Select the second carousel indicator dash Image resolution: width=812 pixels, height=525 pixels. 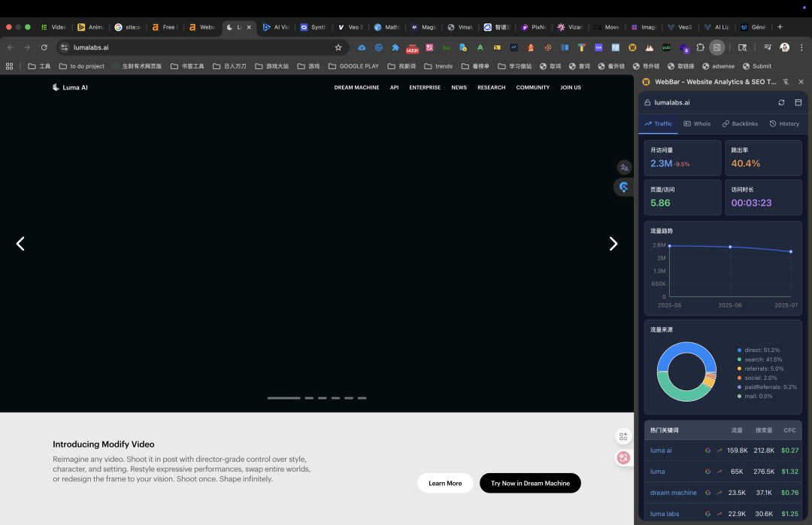click(309, 398)
